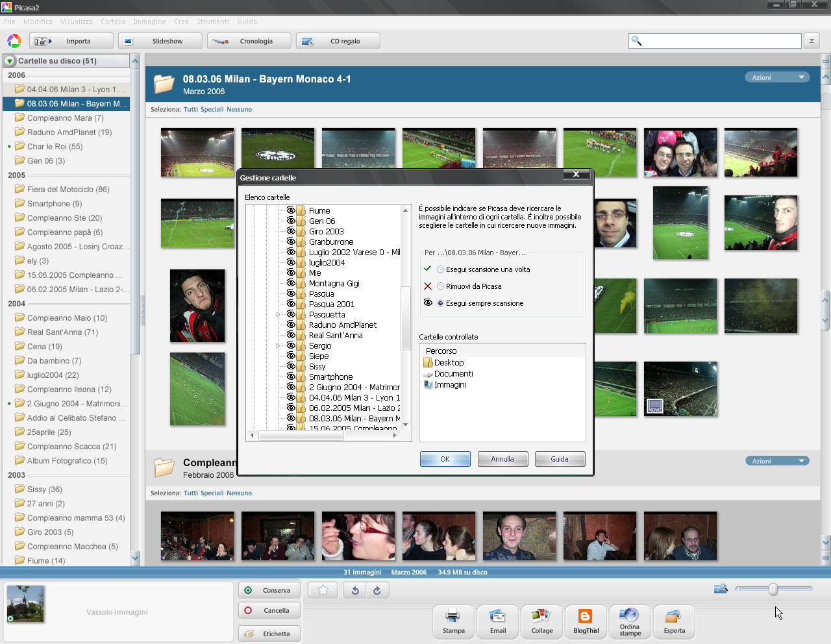This screenshot has width=831, height=644.
Task: Toggle eye icon for Granburrone folder
Action: [x=291, y=241]
